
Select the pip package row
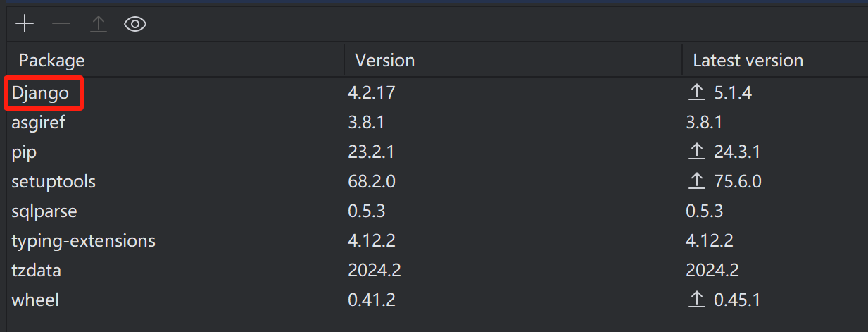click(24, 152)
